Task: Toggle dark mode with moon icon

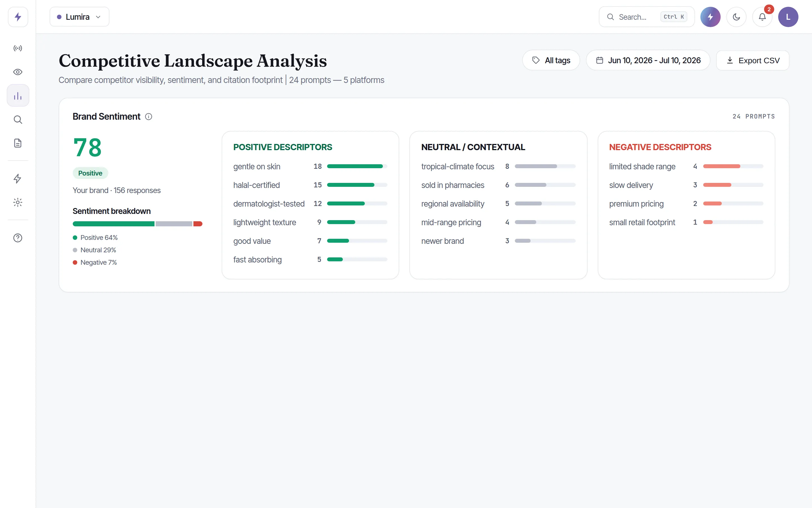Action: pos(736,17)
